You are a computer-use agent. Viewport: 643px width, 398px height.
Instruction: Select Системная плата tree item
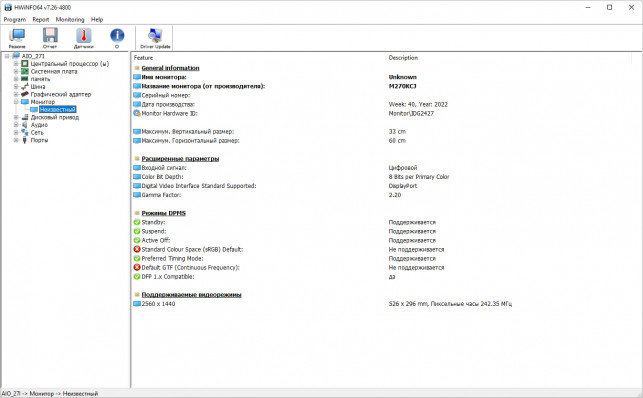point(54,71)
